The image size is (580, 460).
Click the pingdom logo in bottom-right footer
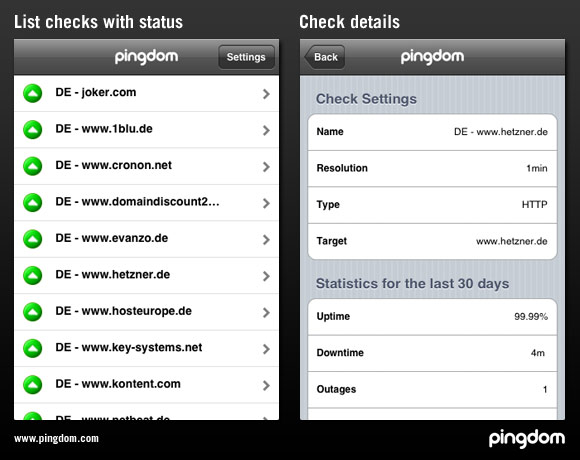[527, 439]
